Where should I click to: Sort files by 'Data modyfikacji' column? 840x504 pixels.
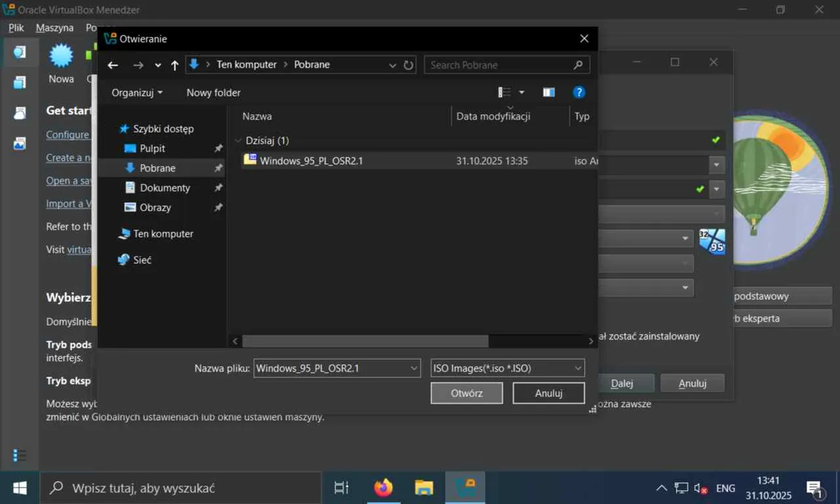(x=510, y=116)
